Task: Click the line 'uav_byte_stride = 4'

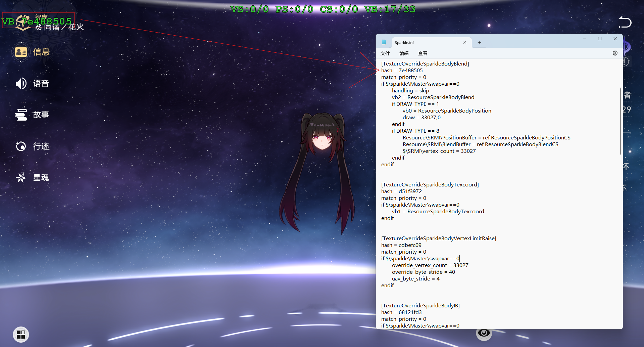Action: click(416, 279)
